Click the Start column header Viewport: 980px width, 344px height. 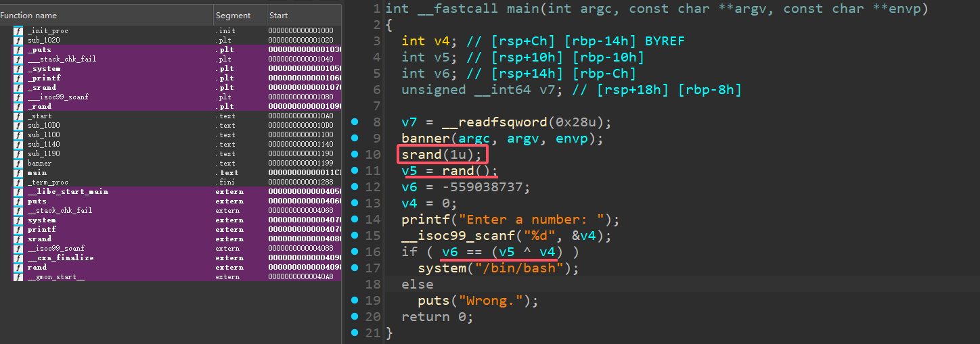coord(278,16)
